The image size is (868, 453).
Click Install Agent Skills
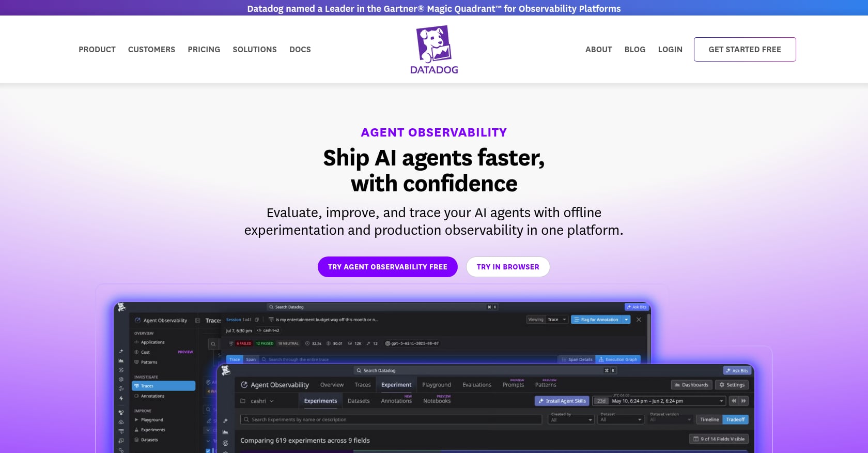(562, 401)
